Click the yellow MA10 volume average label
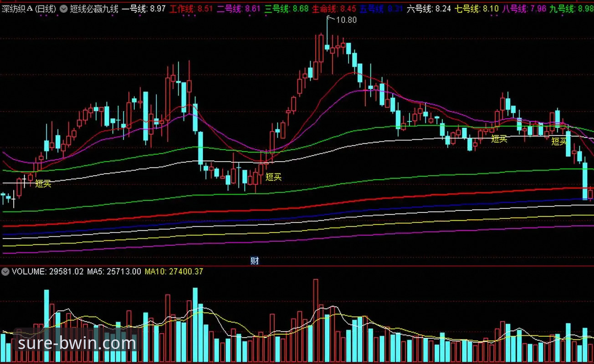 (x=174, y=272)
